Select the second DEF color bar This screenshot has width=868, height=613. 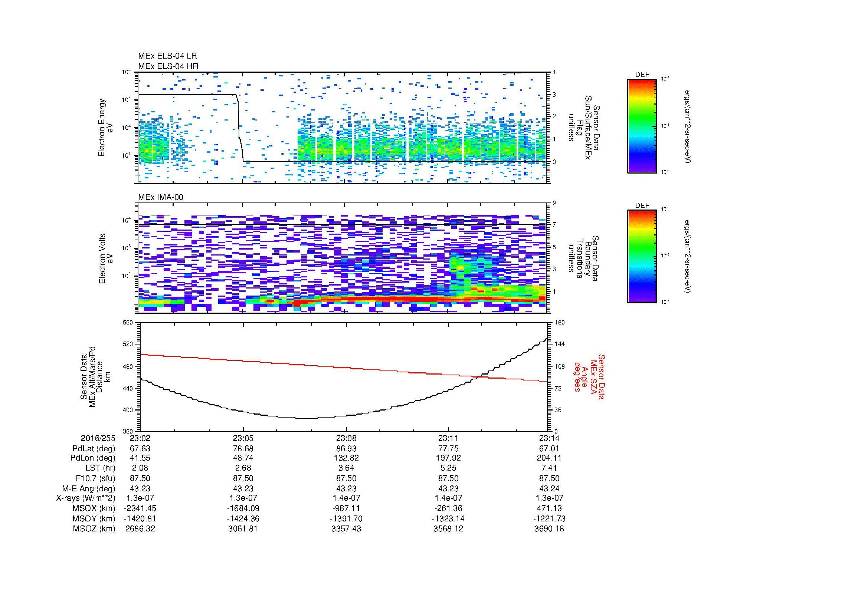[642, 257]
